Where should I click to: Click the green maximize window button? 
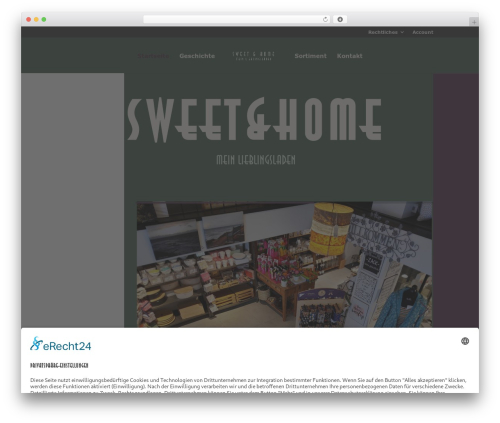(44, 20)
